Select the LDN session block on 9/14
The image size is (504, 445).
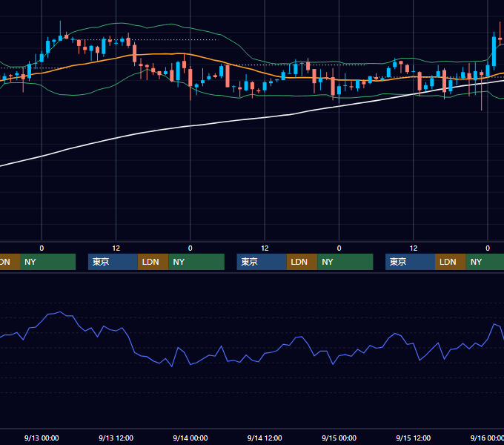pos(302,262)
